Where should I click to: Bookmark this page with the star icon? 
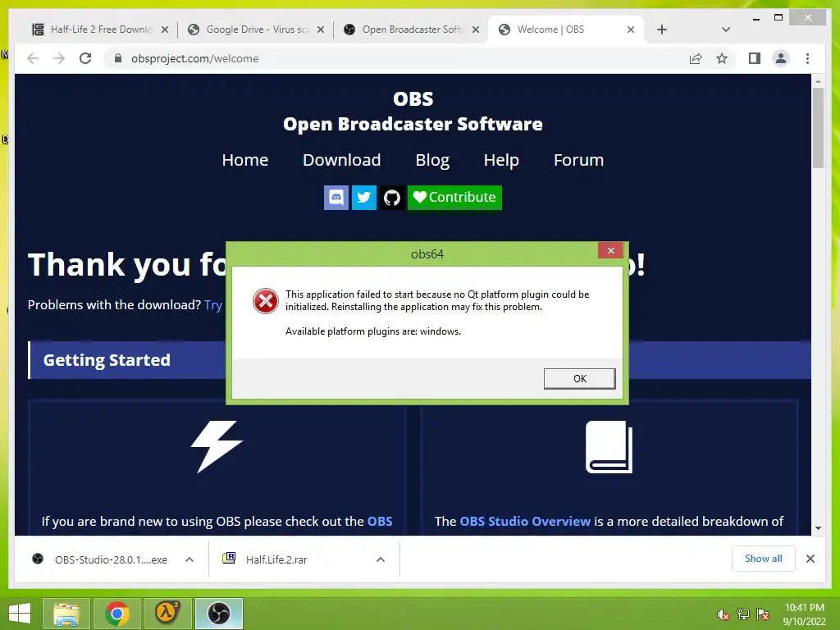click(722, 58)
